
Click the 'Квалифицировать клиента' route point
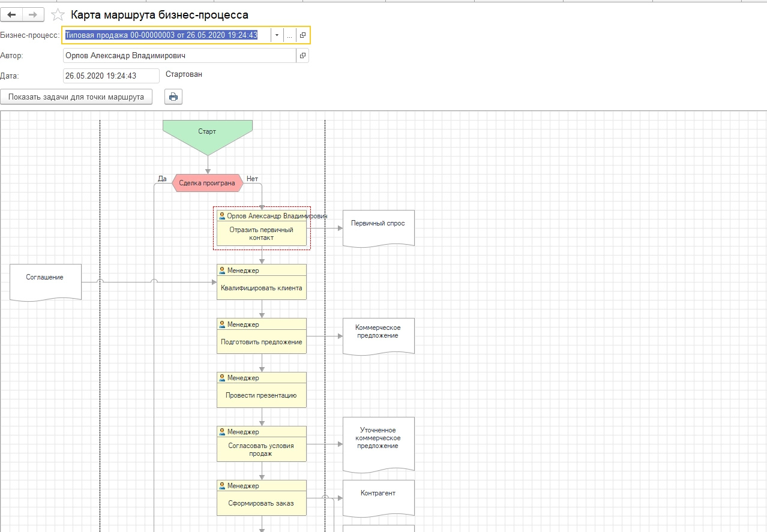tap(261, 288)
